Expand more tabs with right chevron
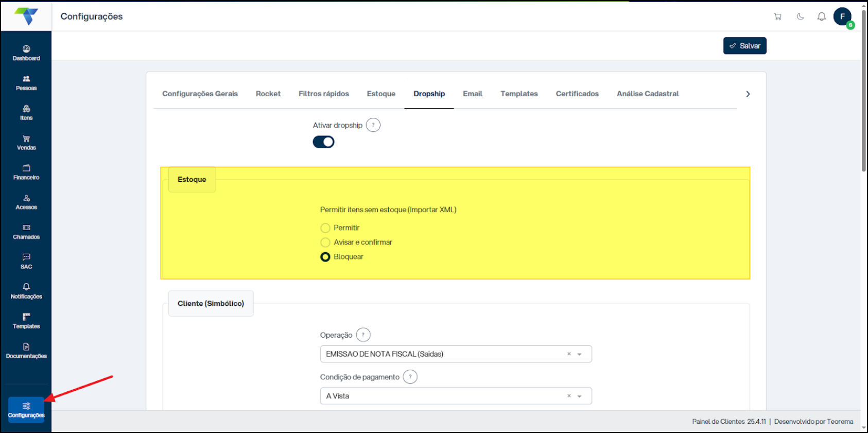The image size is (868, 433). 748,94
